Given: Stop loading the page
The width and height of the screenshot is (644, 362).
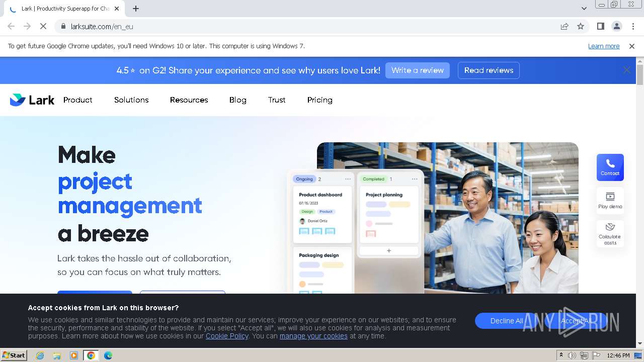Looking at the screenshot, I should tap(43, 26).
